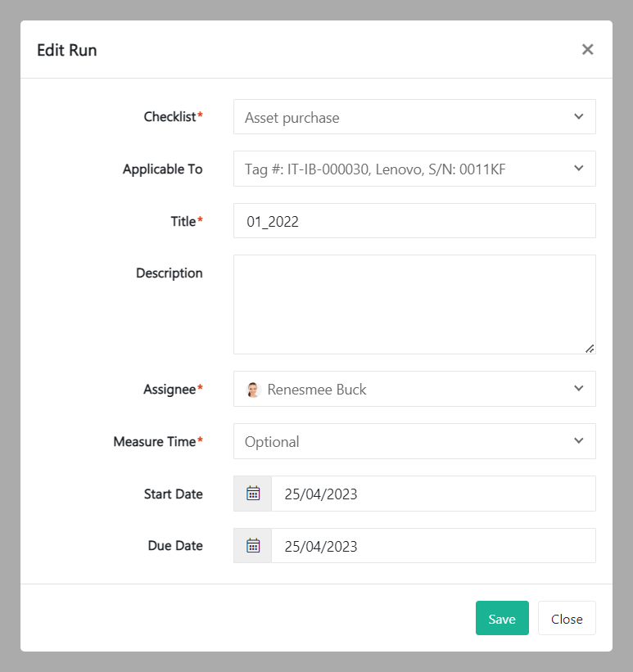Click Renesmee Buck's avatar picture
633x672 pixels.
pyautogui.click(x=253, y=390)
